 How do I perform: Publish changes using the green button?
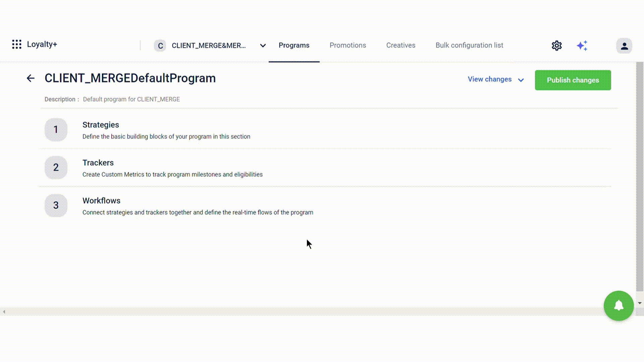pos(573,80)
